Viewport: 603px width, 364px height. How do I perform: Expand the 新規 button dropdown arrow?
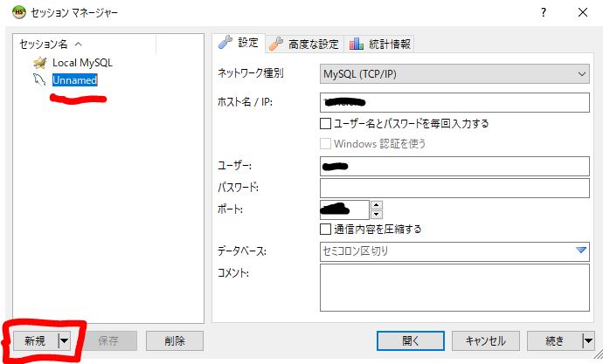(x=64, y=340)
